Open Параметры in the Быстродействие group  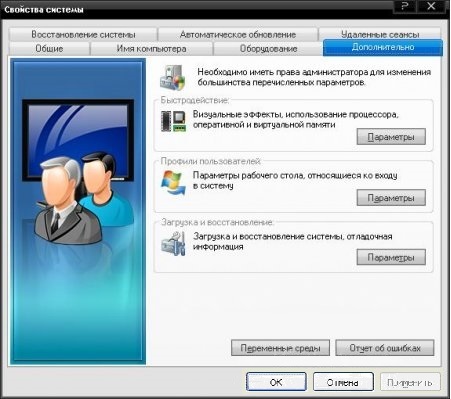(x=391, y=137)
